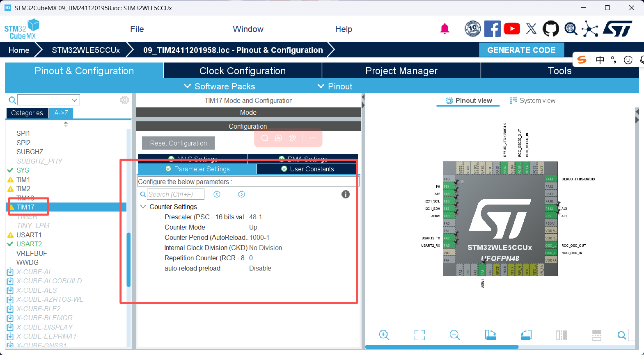
Task: Collapse the category list with sort arrows
Action: [66, 124]
